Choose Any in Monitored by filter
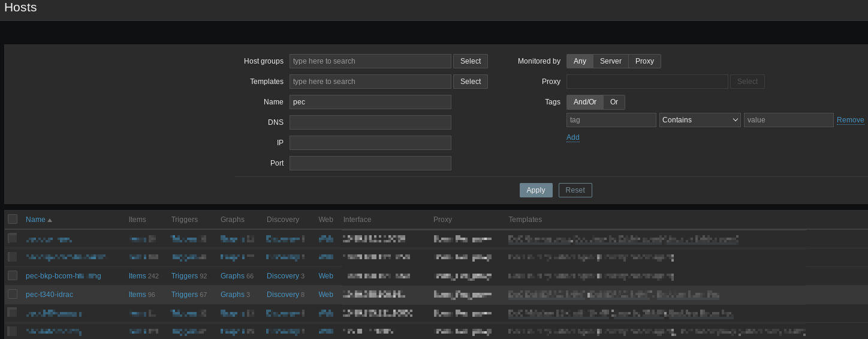This screenshot has height=339, width=868. [580, 61]
